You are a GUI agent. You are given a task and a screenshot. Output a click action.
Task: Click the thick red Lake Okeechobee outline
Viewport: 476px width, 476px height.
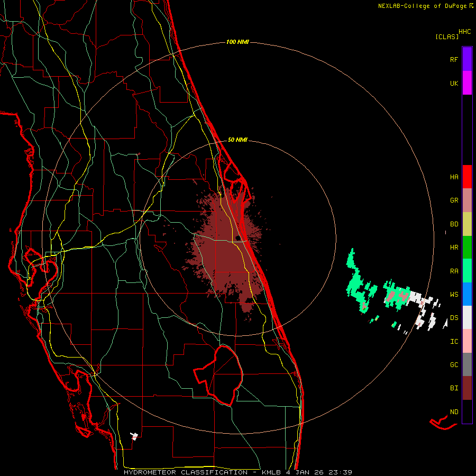pyautogui.click(x=218, y=376)
